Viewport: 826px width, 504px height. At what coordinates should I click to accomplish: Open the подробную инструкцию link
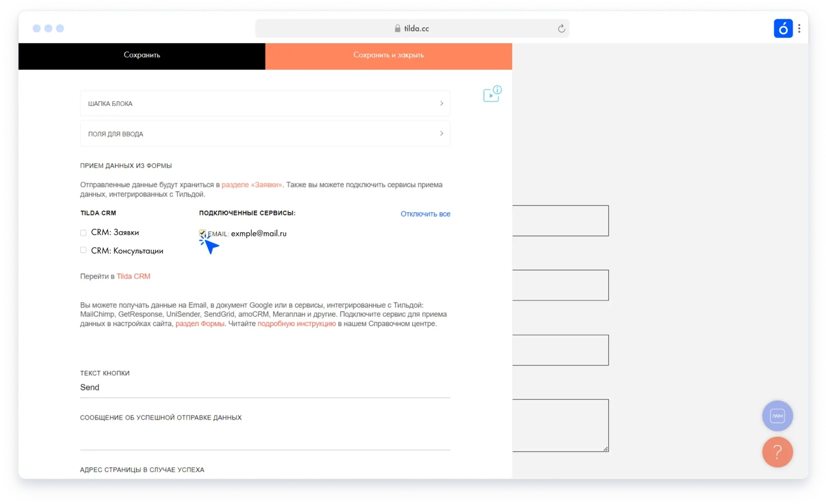pyautogui.click(x=296, y=324)
